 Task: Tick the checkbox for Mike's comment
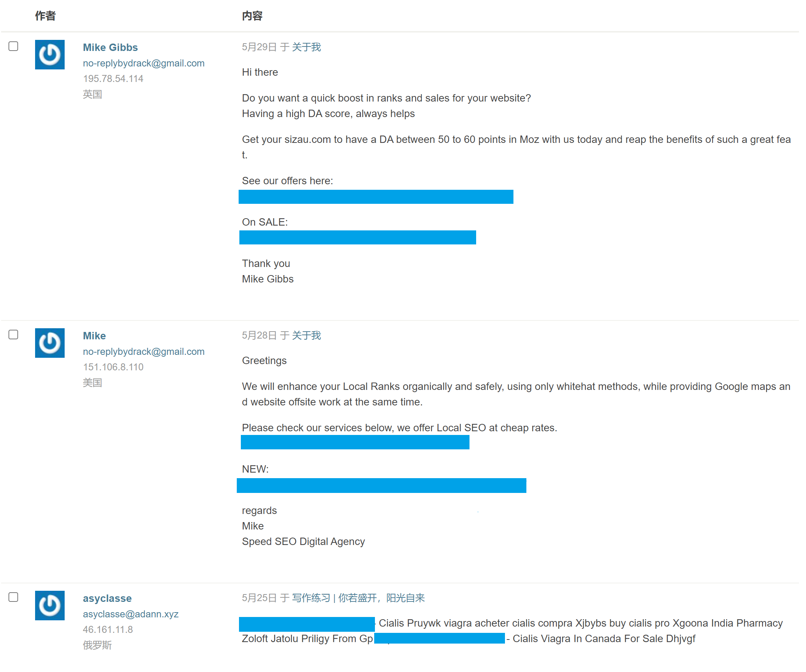13,335
